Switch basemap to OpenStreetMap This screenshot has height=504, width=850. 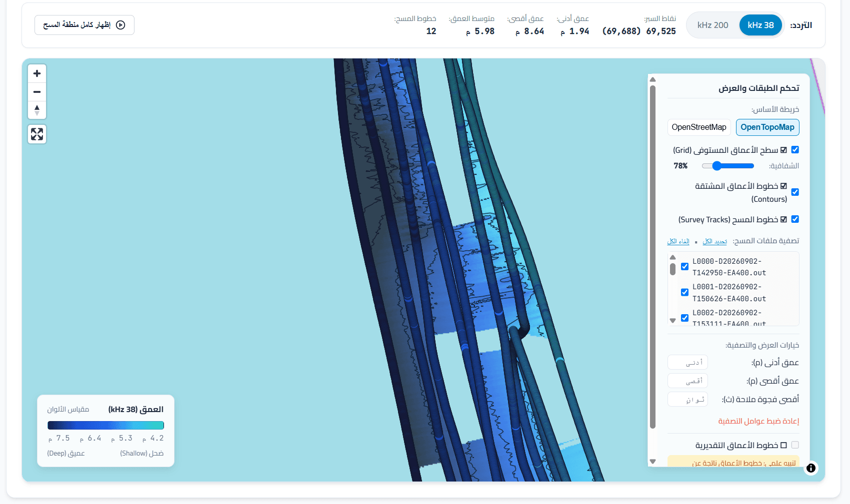pos(699,127)
